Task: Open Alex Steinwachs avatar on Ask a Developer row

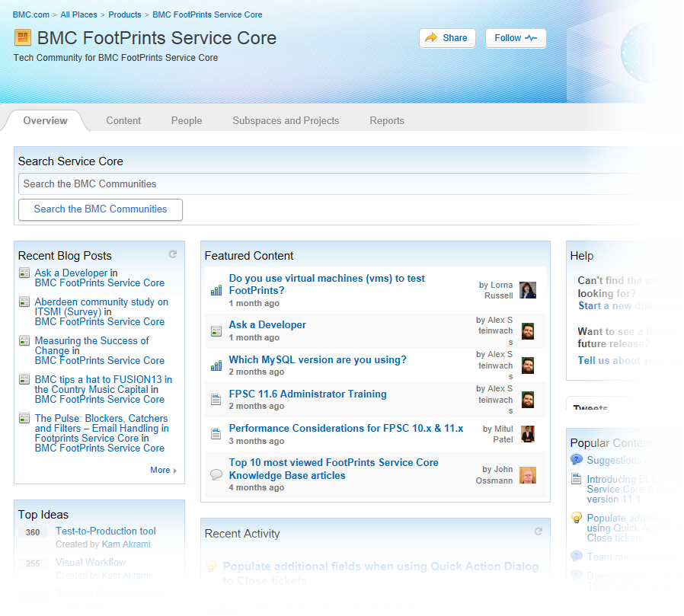Action: [x=528, y=331]
